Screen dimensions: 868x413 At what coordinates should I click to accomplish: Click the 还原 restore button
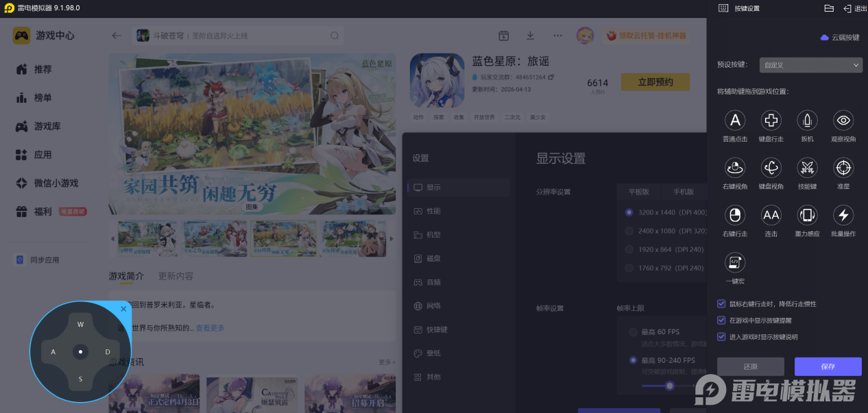tap(751, 366)
